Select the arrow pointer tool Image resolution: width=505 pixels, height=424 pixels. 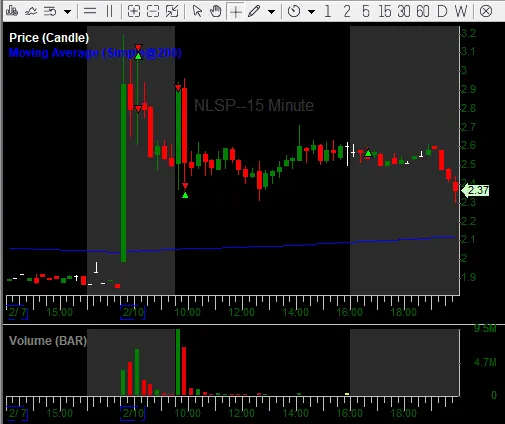tap(197, 11)
